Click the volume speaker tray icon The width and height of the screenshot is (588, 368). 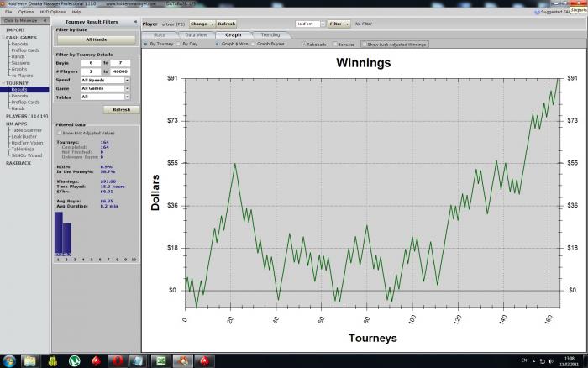550,361
